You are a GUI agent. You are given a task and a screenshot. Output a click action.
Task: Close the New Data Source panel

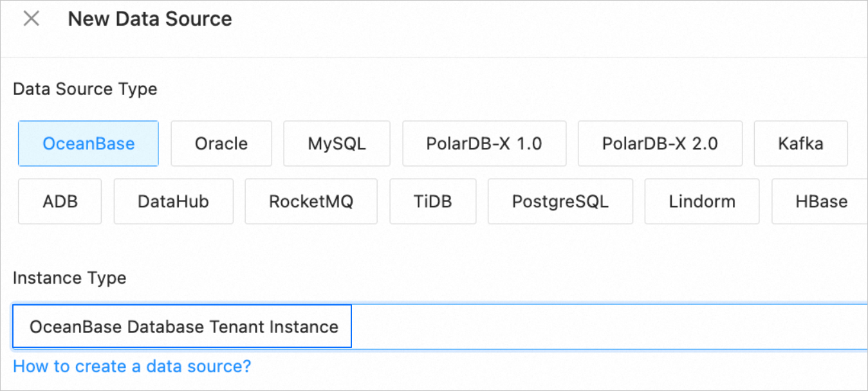pos(31,19)
